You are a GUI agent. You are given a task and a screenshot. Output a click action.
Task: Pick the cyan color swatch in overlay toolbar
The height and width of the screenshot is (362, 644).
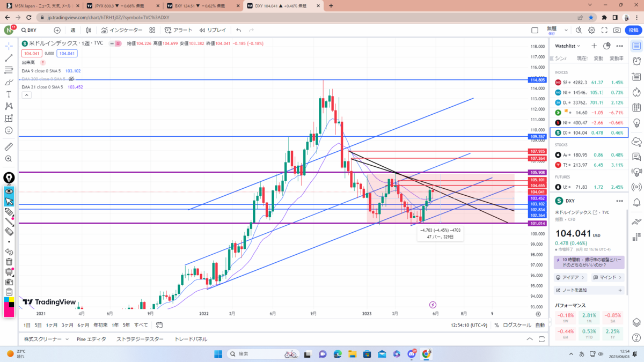pyautogui.click(x=6, y=300)
